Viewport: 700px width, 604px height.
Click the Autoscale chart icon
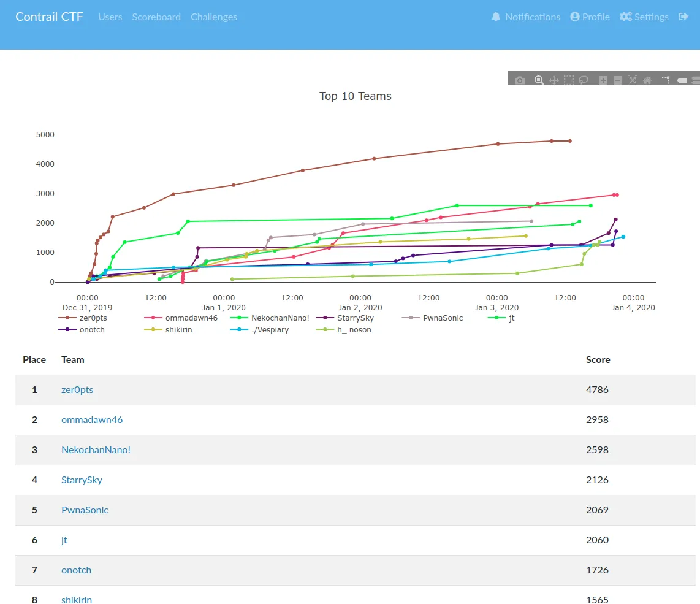[x=633, y=80]
